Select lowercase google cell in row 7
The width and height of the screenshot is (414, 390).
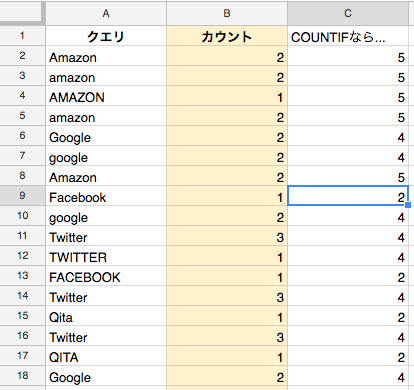[106, 156]
